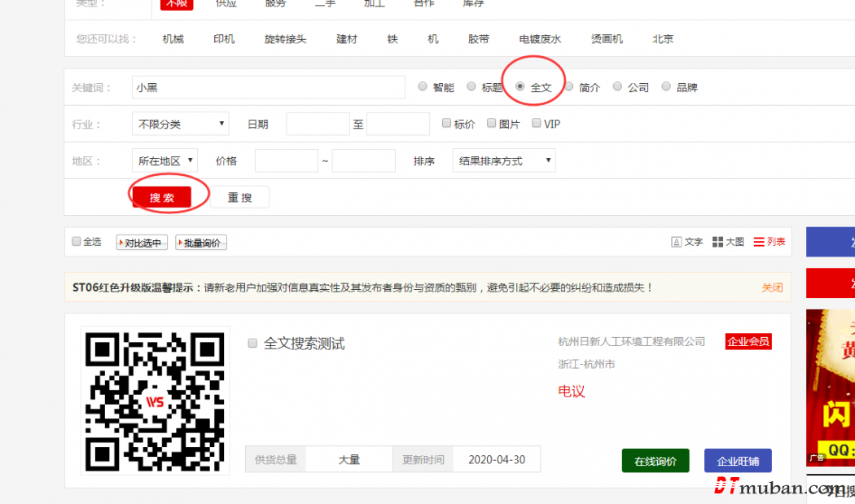Enable the VIP checkbox filter
The width and height of the screenshot is (855, 504).
536,124
